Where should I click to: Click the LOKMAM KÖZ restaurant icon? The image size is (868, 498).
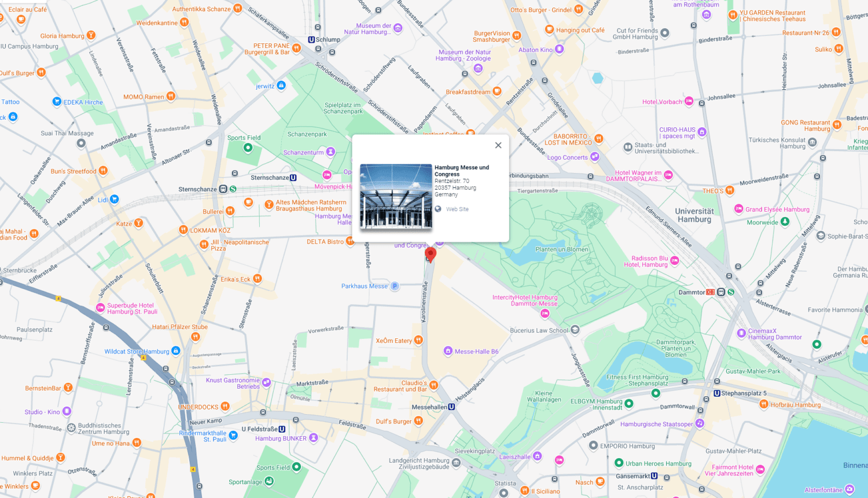(183, 230)
